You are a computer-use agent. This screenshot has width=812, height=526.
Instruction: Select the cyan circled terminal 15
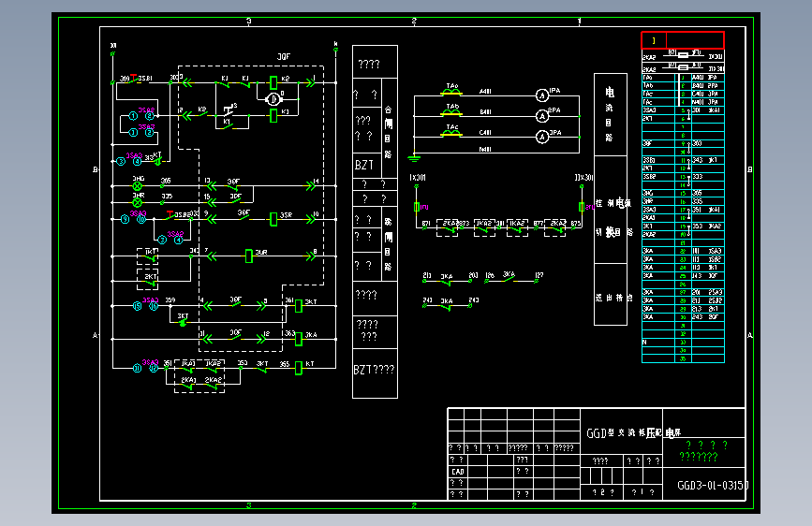tap(138, 306)
